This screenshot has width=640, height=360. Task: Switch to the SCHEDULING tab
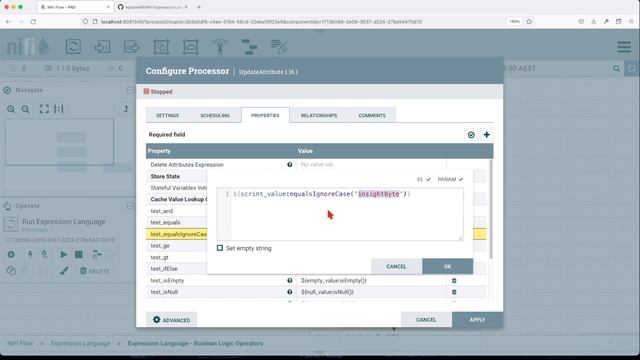(215, 116)
